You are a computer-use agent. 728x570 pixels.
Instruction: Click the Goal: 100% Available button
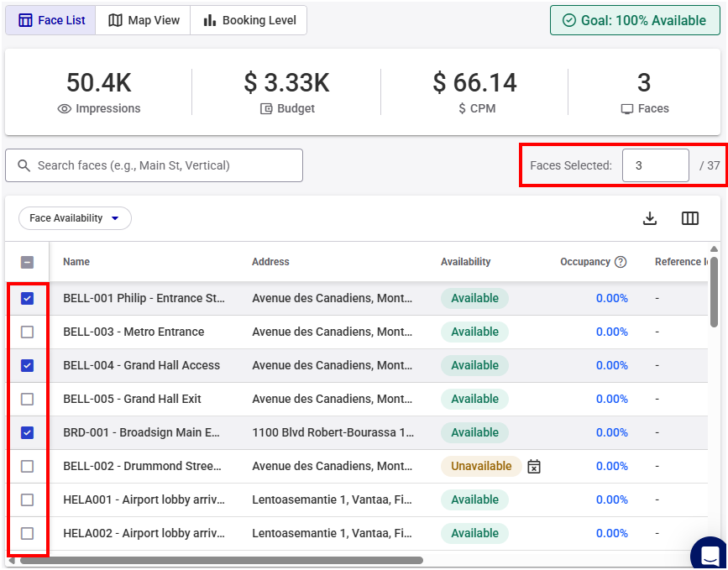point(635,20)
